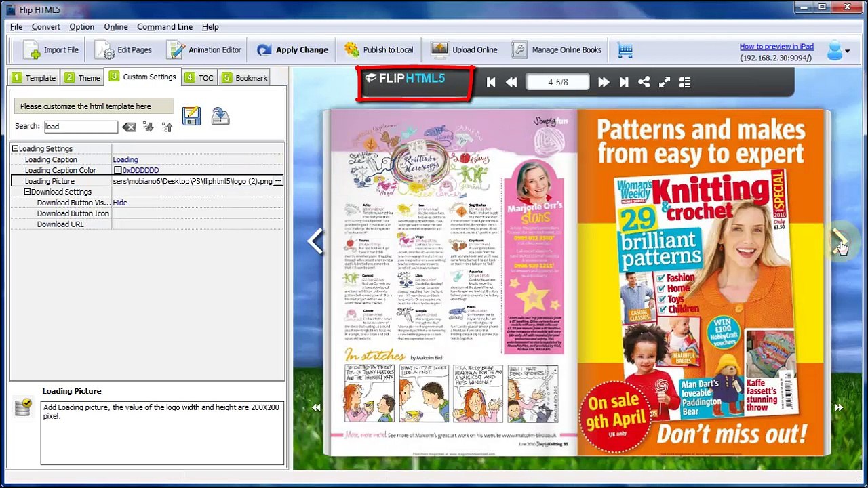Click the settings search field
Screen dimensions: 868x488
click(81, 127)
